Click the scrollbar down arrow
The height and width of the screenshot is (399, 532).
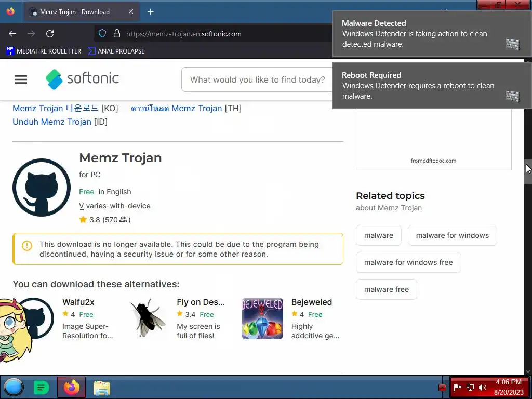(528, 371)
